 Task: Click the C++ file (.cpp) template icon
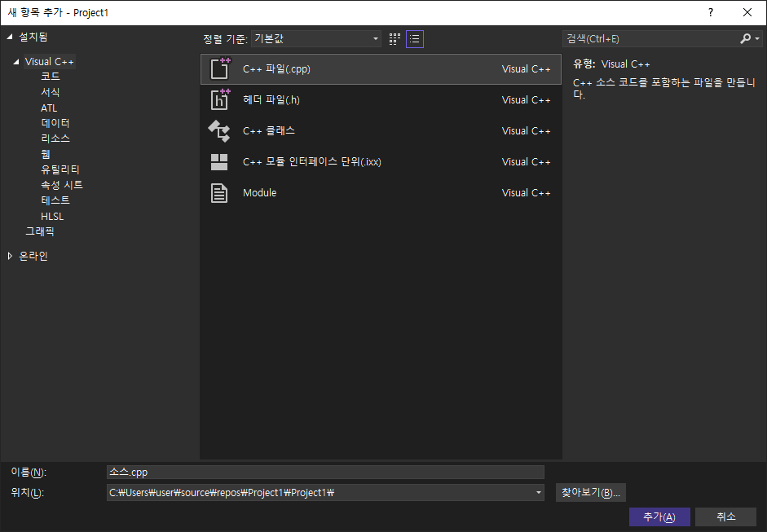[x=219, y=68]
